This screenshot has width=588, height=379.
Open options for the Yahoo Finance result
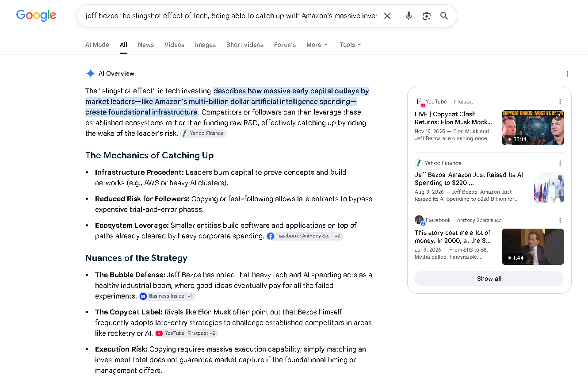coord(560,163)
